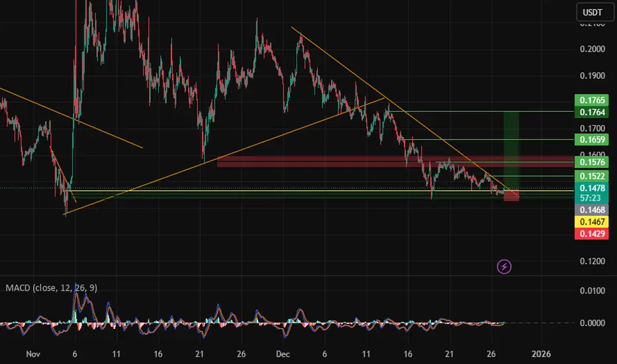The width and height of the screenshot is (617, 364).
Task: Click the current price label 0.1478
Action: [x=591, y=188]
